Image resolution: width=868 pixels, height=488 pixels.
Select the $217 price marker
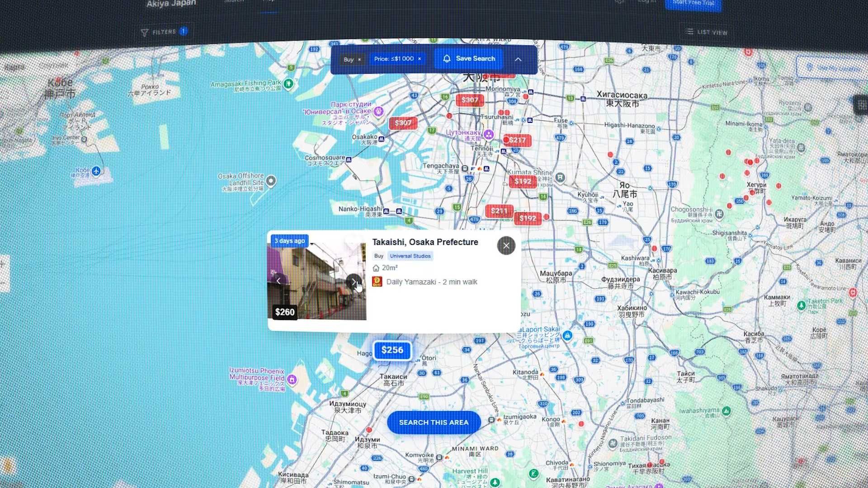(517, 140)
